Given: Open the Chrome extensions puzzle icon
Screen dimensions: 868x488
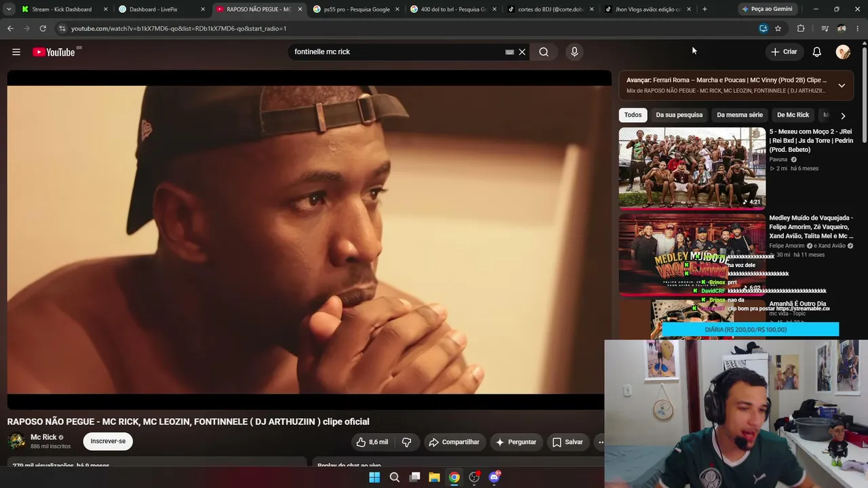Looking at the screenshot, I should click(801, 28).
